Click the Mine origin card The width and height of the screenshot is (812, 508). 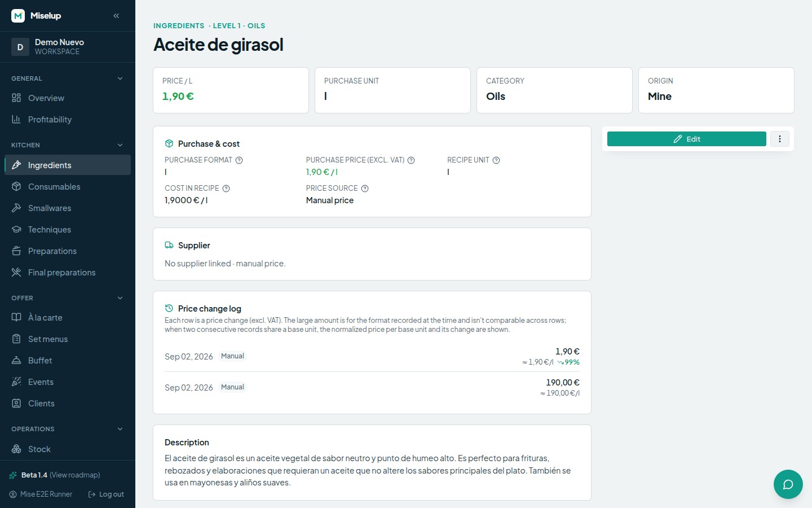[x=716, y=90]
